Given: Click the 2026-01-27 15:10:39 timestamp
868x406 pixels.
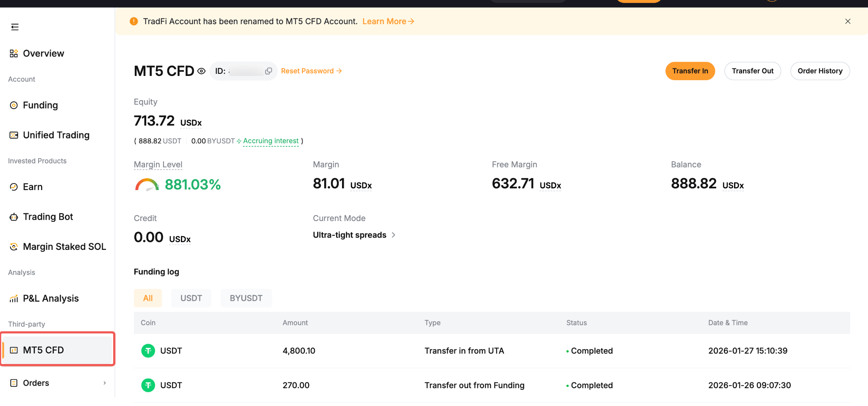Looking at the screenshot, I should 748,351.
